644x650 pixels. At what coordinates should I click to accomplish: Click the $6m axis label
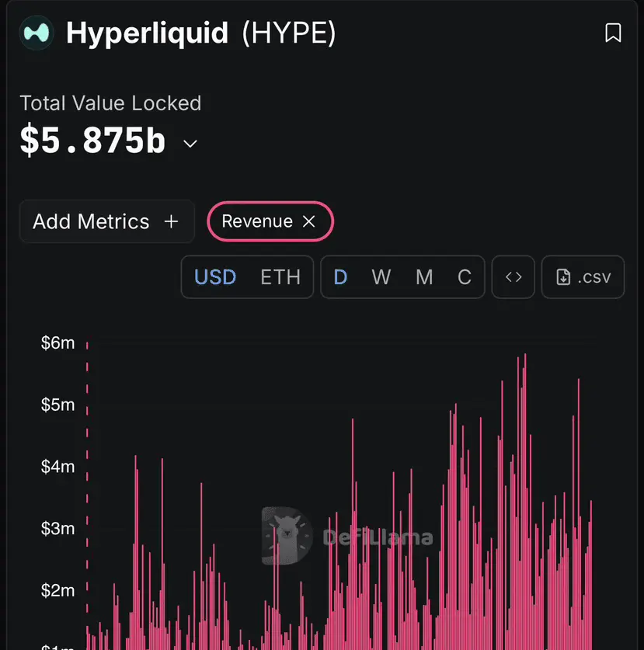[x=57, y=342]
